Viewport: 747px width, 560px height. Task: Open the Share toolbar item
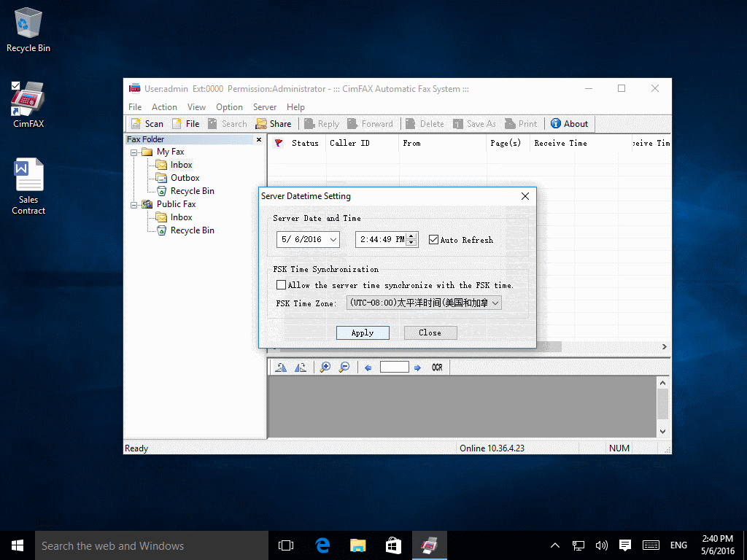point(274,124)
